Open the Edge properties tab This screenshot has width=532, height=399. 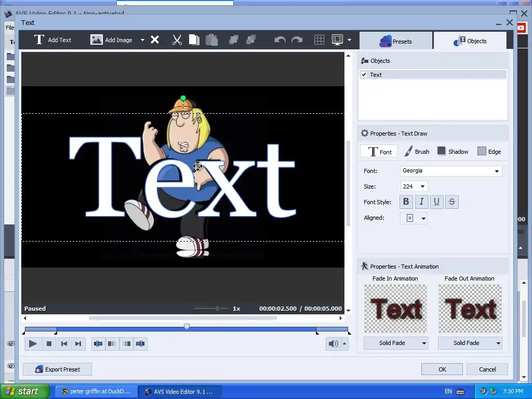[489, 151]
